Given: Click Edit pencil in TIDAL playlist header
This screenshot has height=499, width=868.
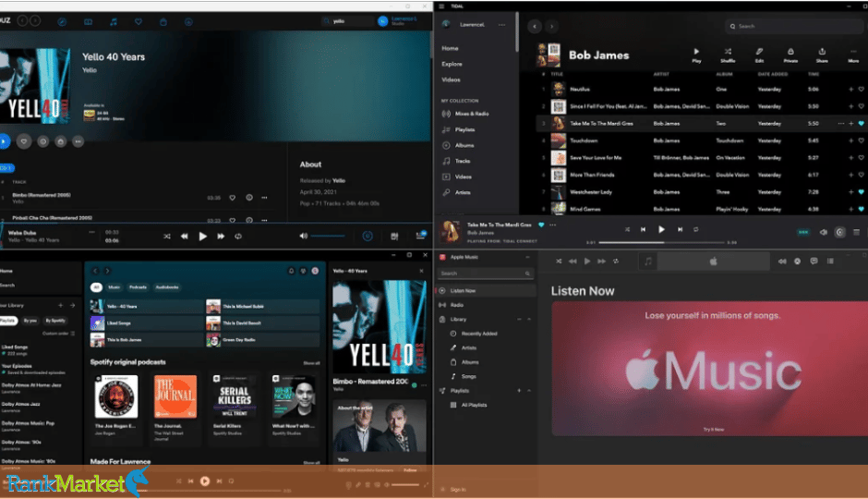Looking at the screenshot, I should (759, 55).
